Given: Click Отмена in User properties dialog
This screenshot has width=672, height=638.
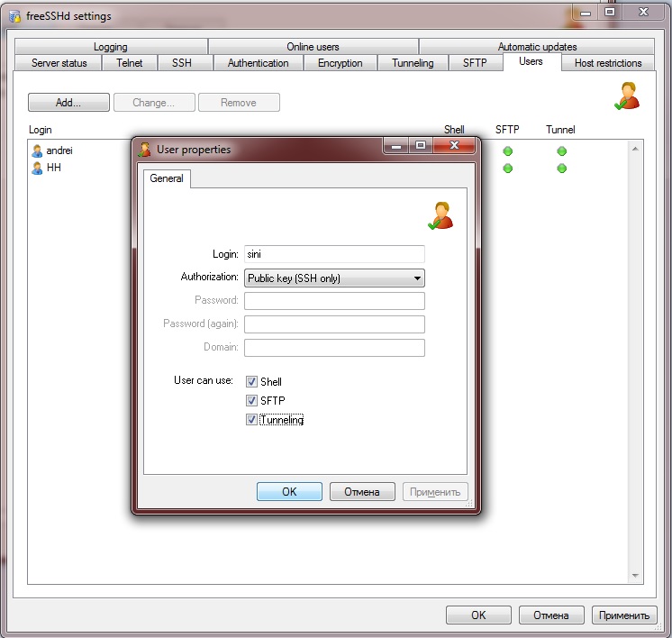Looking at the screenshot, I should click(362, 491).
